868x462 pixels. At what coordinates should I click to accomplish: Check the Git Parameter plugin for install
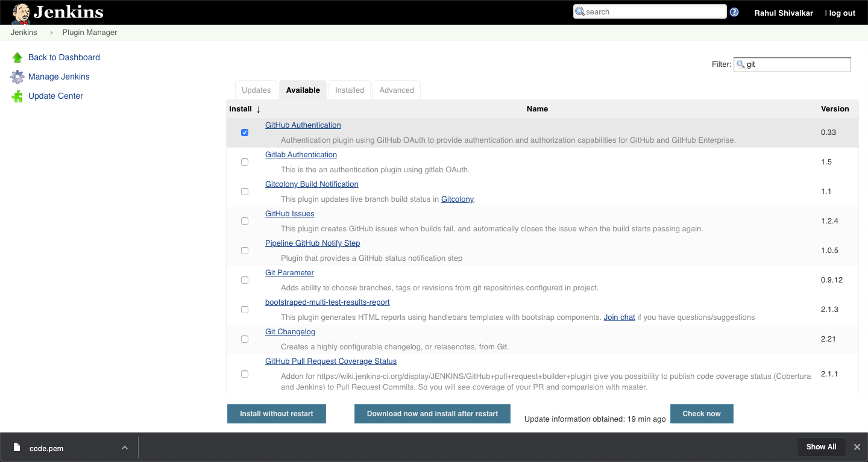click(x=245, y=279)
